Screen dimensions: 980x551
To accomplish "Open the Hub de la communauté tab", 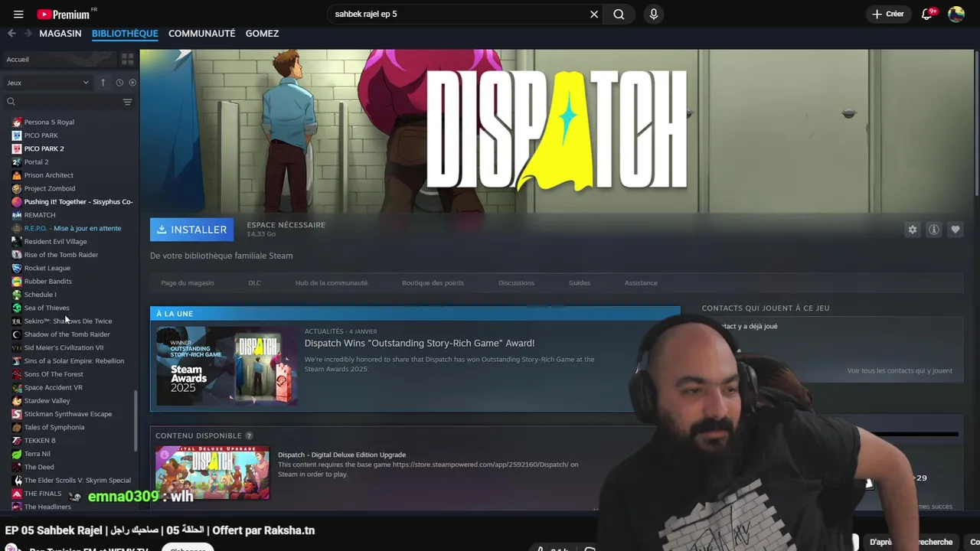I will click(332, 283).
